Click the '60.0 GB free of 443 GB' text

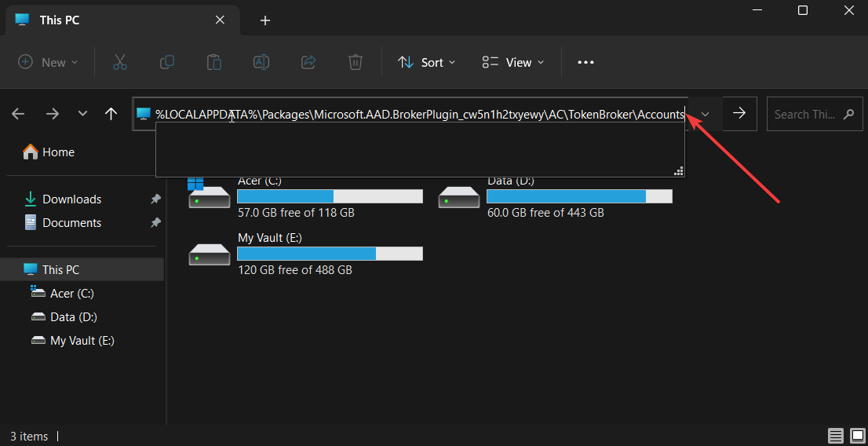tap(545, 213)
